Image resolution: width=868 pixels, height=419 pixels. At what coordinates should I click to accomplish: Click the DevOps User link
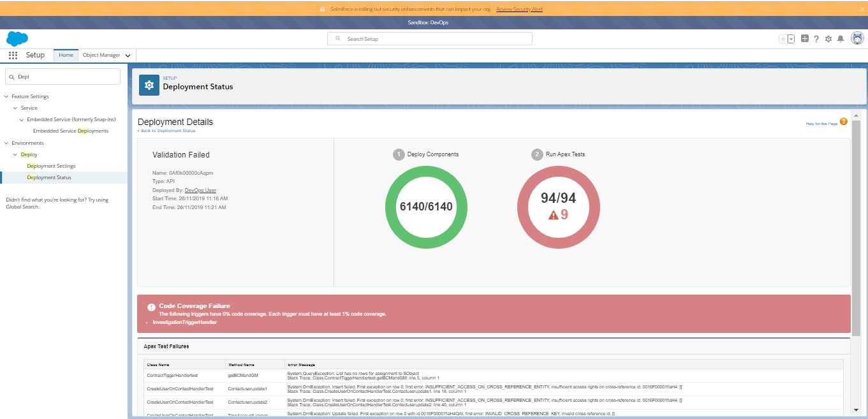[200, 190]
